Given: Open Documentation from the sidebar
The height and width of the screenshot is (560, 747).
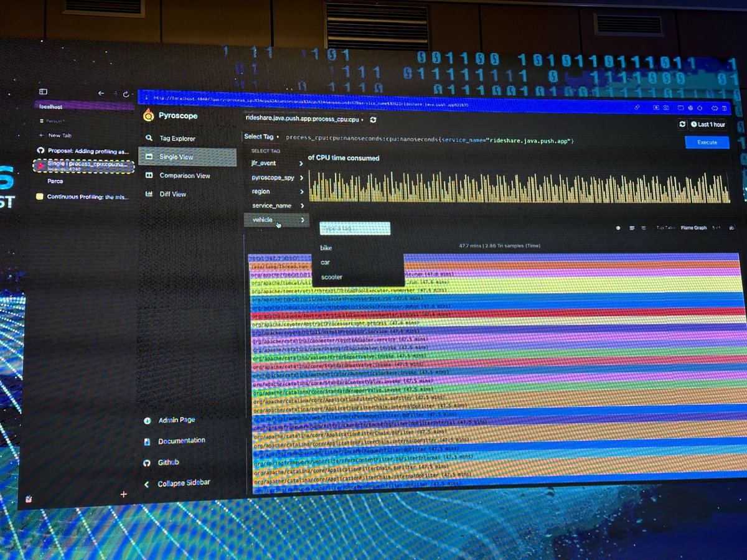Looking at the screenshot, I should (x=181, y=441).
